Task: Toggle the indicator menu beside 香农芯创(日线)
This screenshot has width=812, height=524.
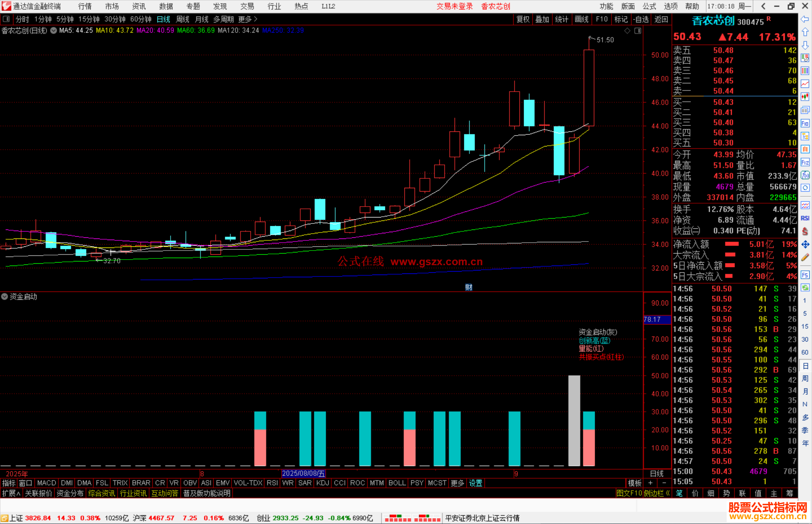Action: 54,30
